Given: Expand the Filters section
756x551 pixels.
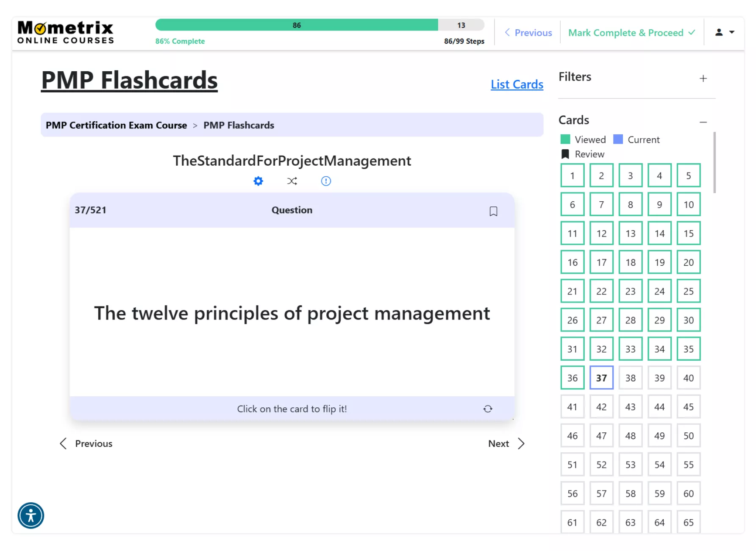Looking at the screenshot, I should point(703,78).
